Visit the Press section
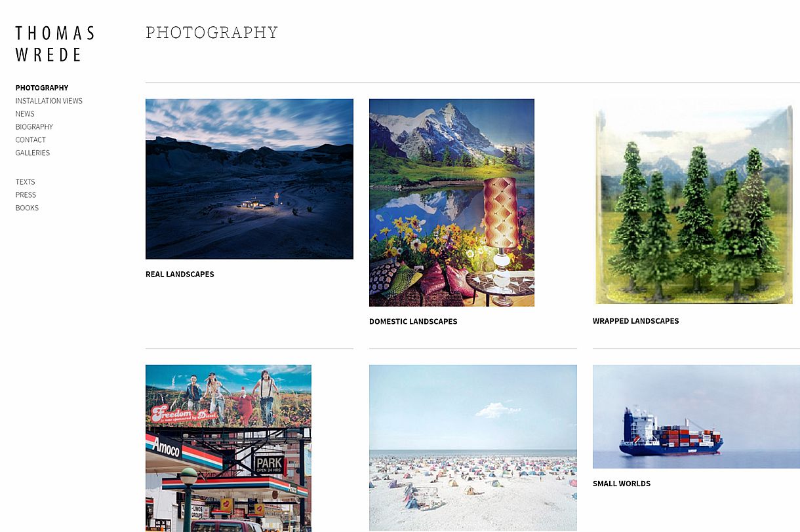Viewport: 800px width, 532px height. click(x=26, y=195)
